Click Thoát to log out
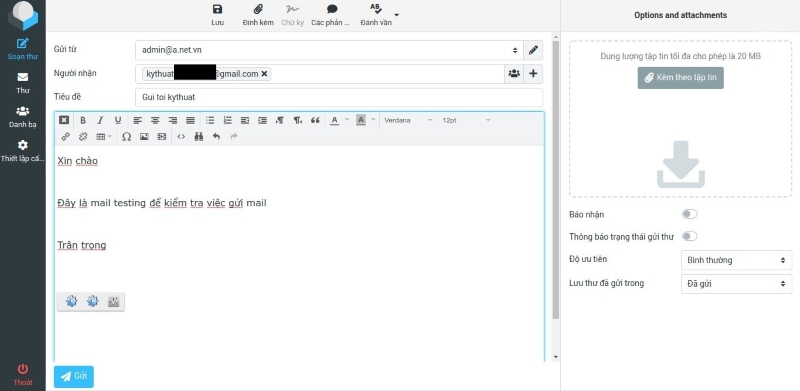This screenshot has height=391, width=800. coord(22,375)
